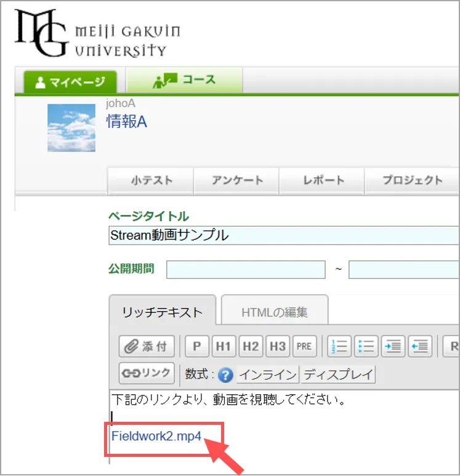Select the リッチテキスト tab

(x=163, y=312)
